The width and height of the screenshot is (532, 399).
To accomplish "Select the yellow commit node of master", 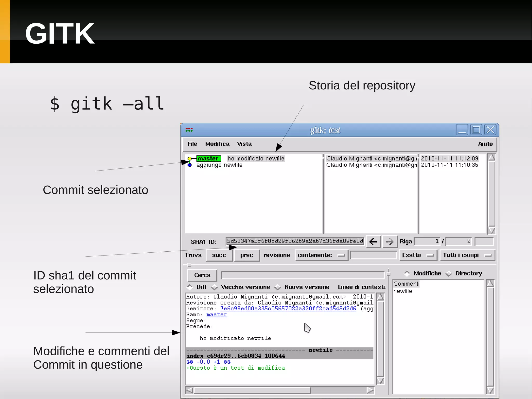I will click(x=190, y=159).
